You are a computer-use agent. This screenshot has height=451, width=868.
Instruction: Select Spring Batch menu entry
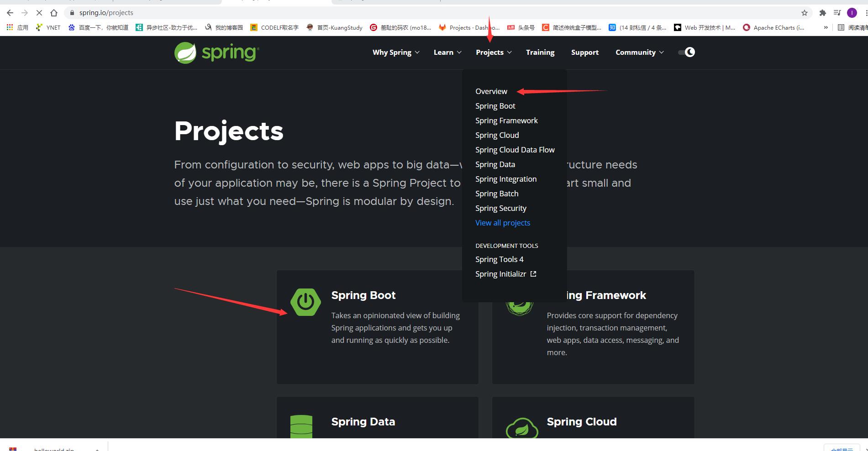[x=497, y=194]
